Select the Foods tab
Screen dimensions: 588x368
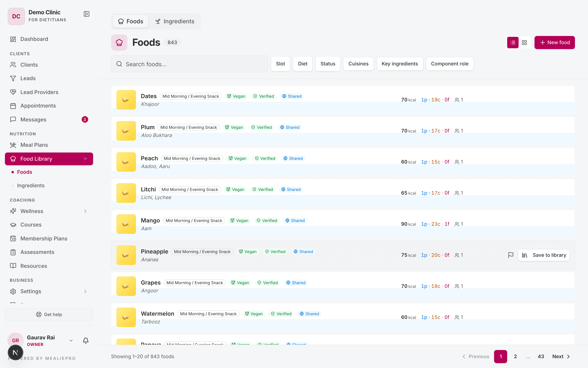click(x=130, y=21)
